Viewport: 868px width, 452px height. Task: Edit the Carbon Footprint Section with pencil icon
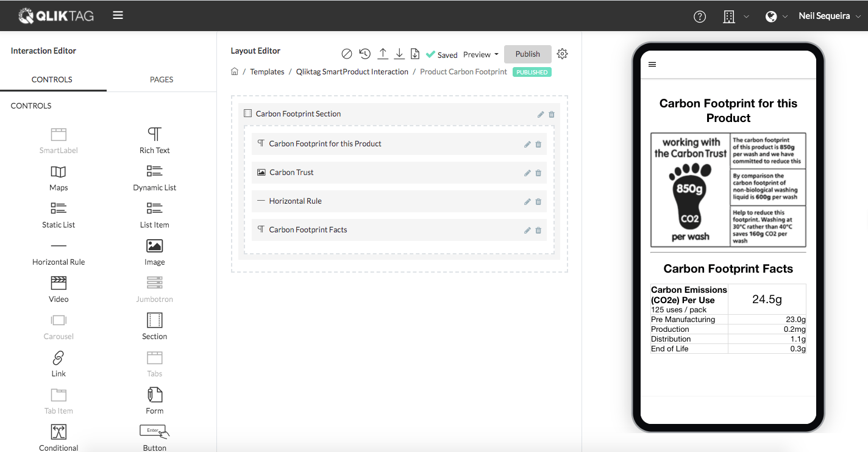pyautogui.click(x=541, y=114)
